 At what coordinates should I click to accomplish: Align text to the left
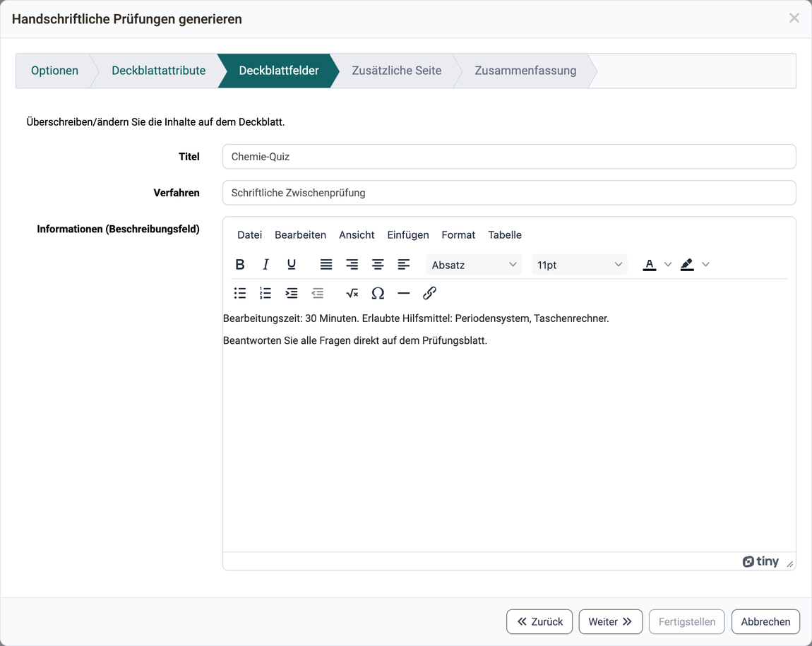coord(404,265)
